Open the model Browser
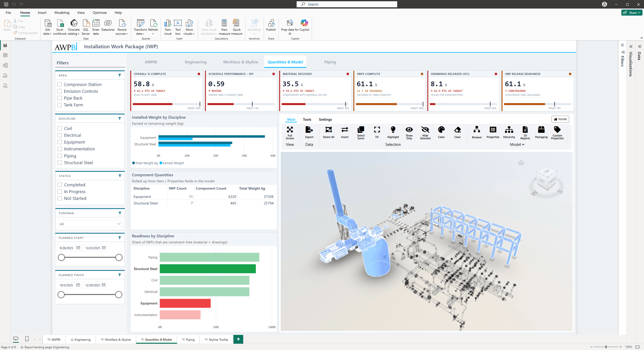 point(477,132)
